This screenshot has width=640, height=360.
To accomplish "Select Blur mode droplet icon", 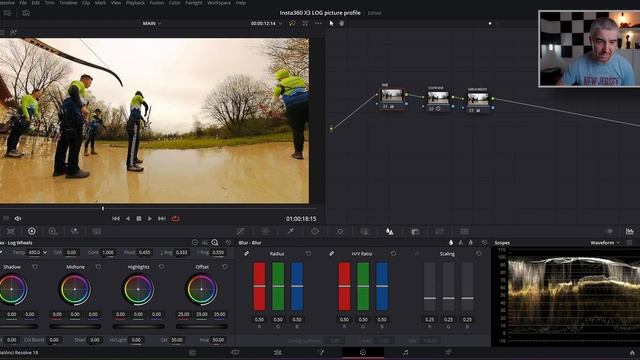I will point(451,242).
